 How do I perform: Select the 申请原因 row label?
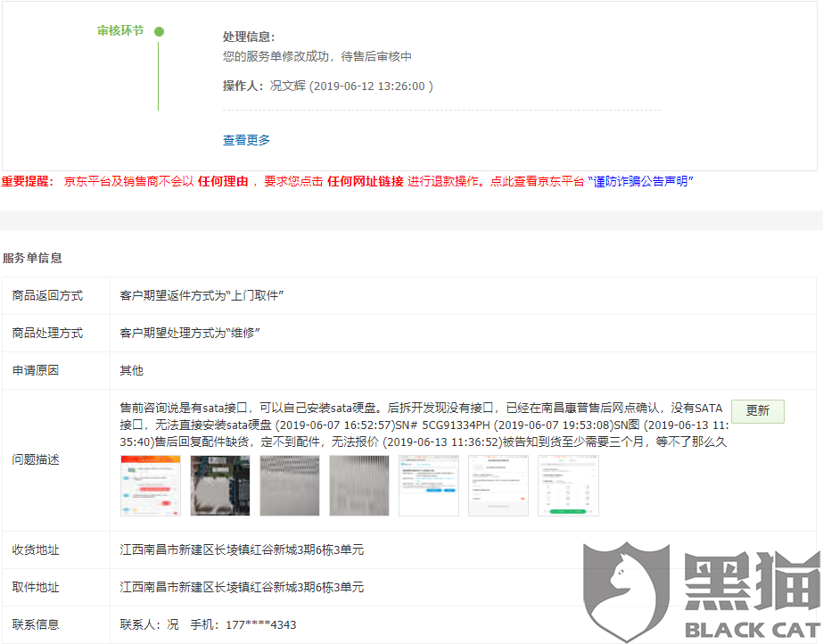pos(36,370)
